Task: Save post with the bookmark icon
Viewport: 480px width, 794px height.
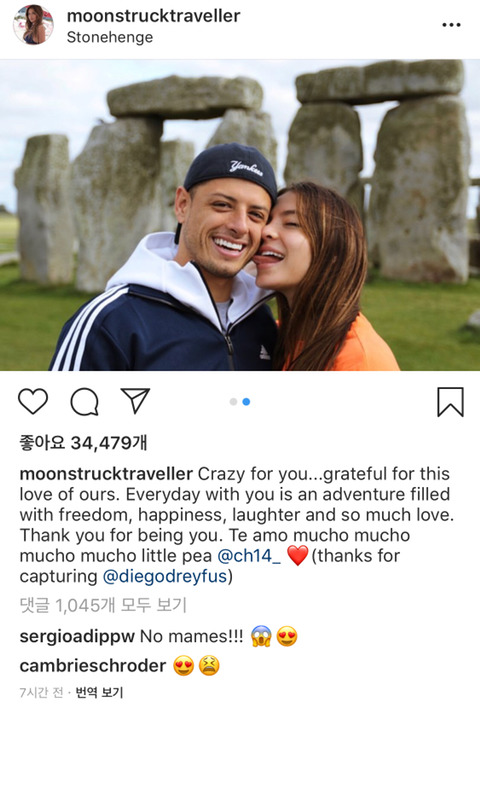Action: point(450,402)
